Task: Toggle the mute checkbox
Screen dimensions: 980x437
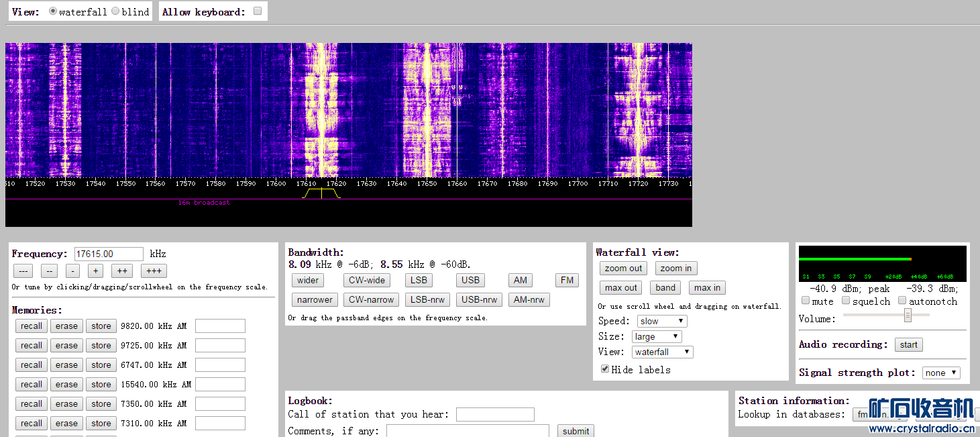Action: [806, 301]
